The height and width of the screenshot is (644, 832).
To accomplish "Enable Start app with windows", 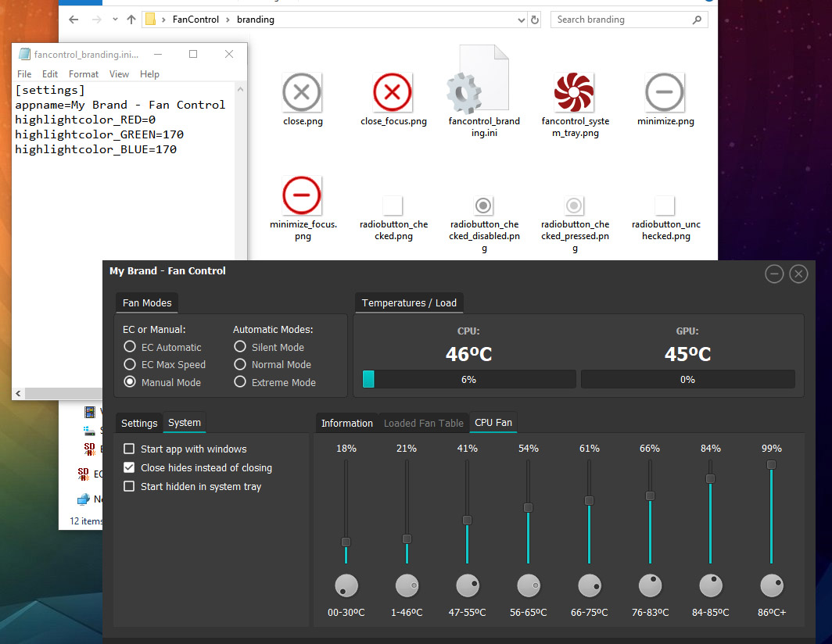I will [129, 449].
